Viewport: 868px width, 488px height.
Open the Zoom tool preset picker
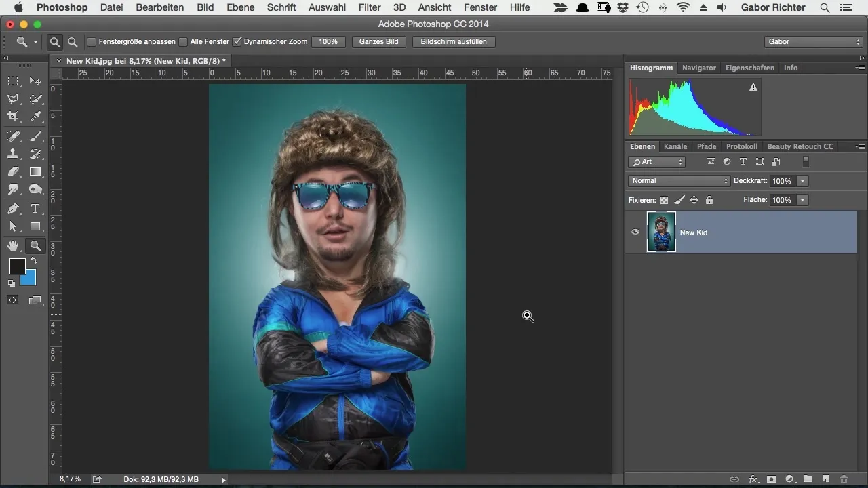coord(26,41)
